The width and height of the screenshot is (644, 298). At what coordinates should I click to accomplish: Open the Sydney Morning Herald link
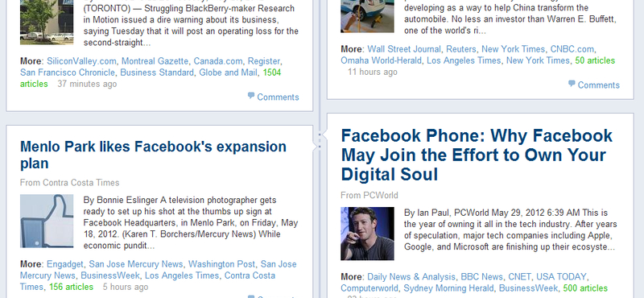(x=448, y=288)
